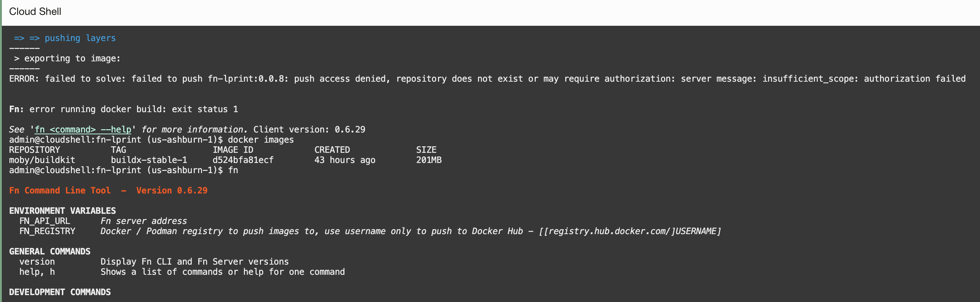
Task: Click the 'fn <command> --help' underlined link
Action: (83, 130)
